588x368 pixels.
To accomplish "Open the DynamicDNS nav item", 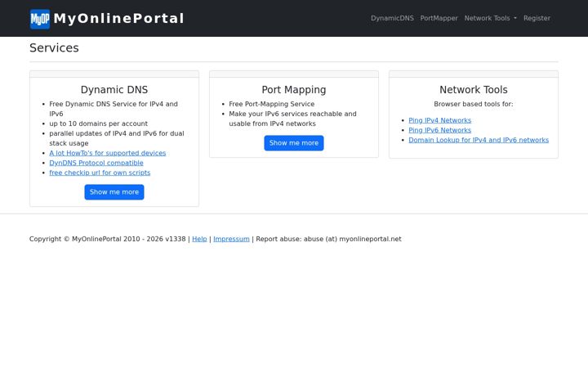I will pos(392,18).
